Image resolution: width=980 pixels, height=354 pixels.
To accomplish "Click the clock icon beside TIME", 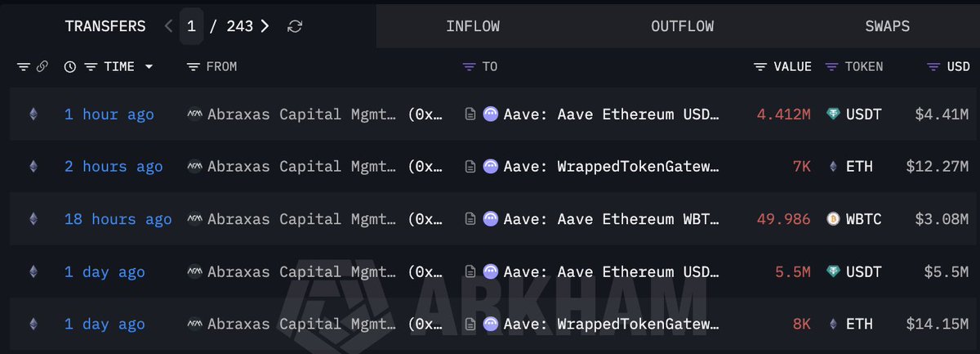I will click(70, 67).
